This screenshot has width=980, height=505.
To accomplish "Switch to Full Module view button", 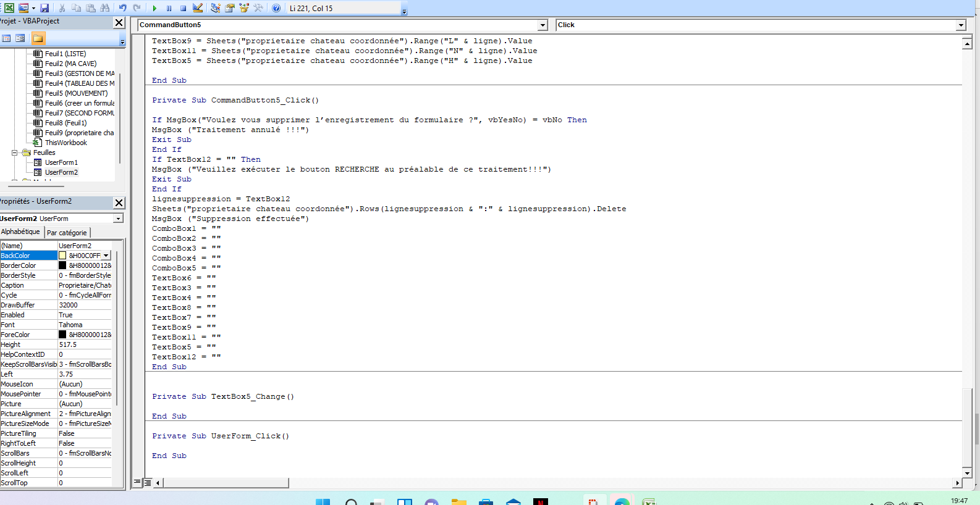I will pos(147,483).
